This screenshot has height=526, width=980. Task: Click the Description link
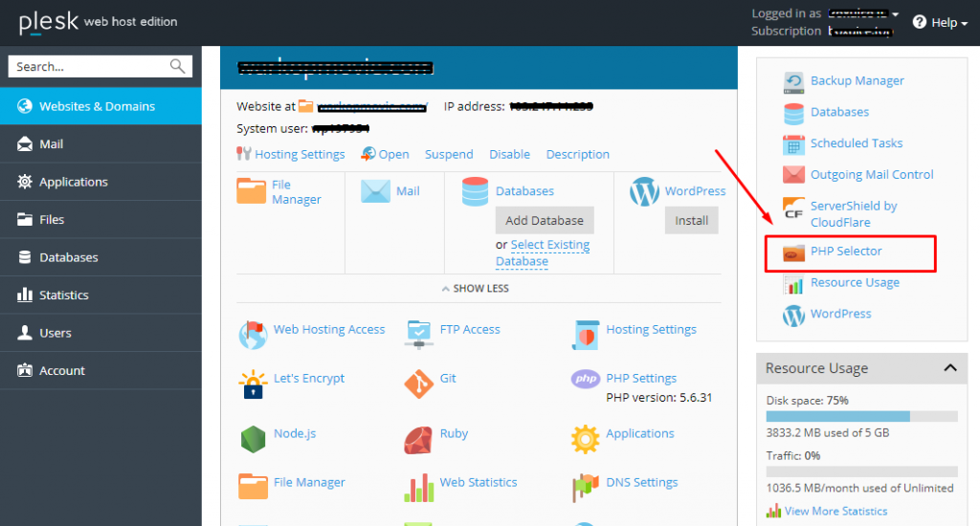[x=577, y=154]
